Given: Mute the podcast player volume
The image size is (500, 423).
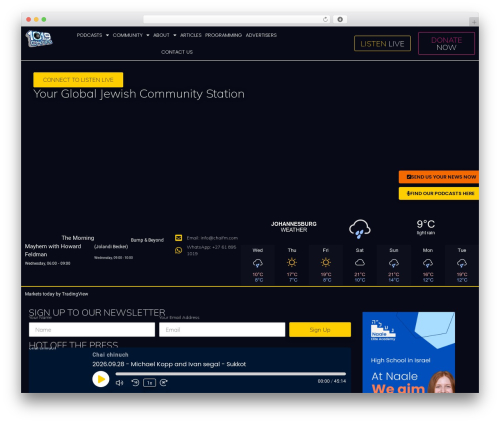Looking at the screenshot, I should pos(119,383).
